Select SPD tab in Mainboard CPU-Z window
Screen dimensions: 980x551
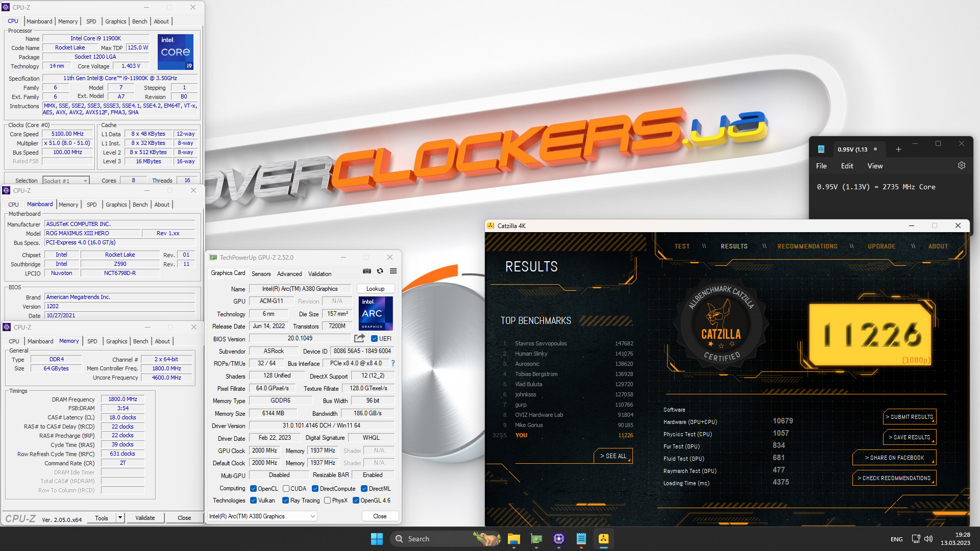click(92, 205)
